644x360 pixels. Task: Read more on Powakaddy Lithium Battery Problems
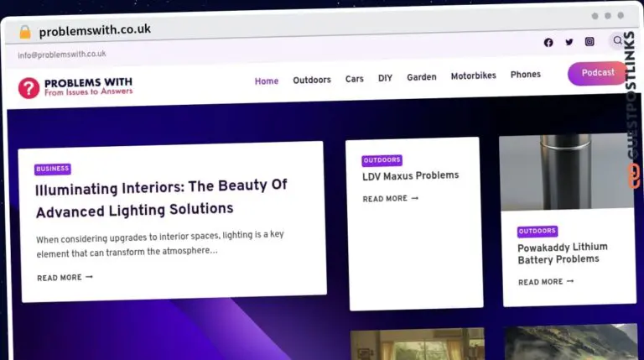(x=546, y=282)
